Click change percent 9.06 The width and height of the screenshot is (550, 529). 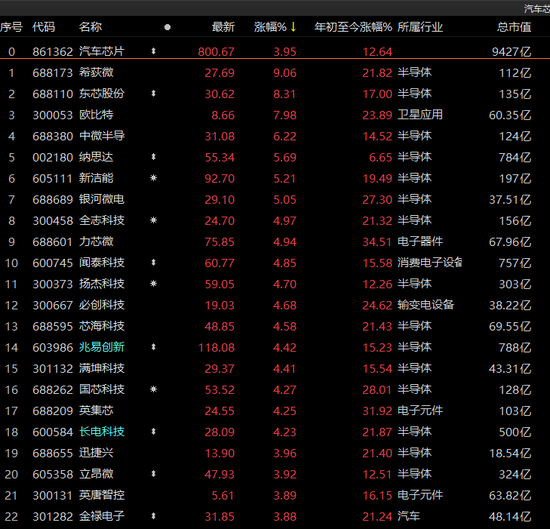point(285,73)
